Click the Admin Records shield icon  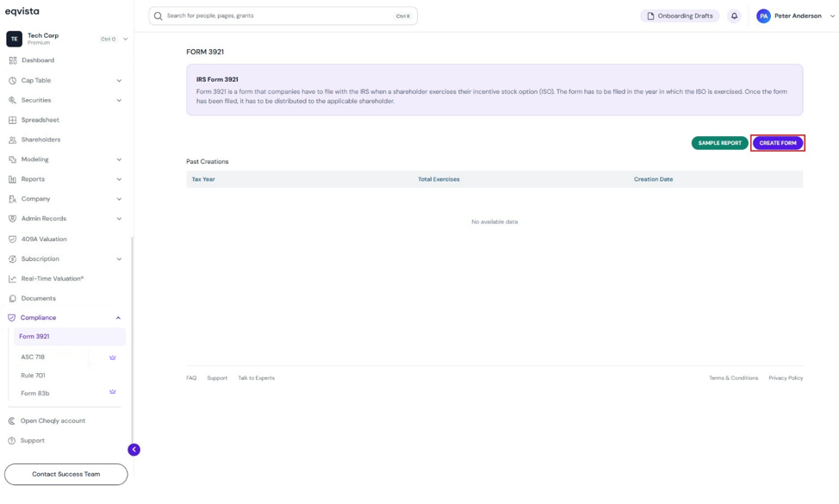12,219
